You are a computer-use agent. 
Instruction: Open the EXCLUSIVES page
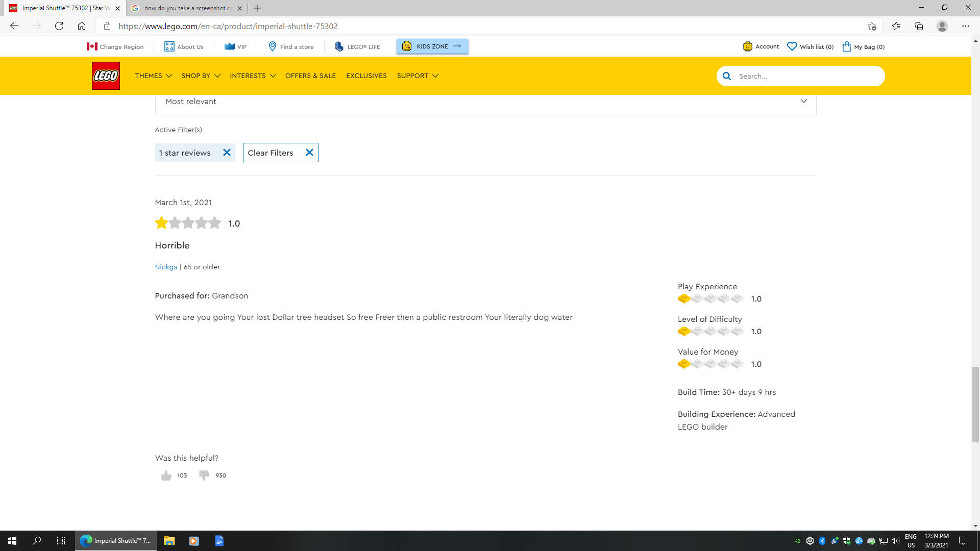pos(366,76)
